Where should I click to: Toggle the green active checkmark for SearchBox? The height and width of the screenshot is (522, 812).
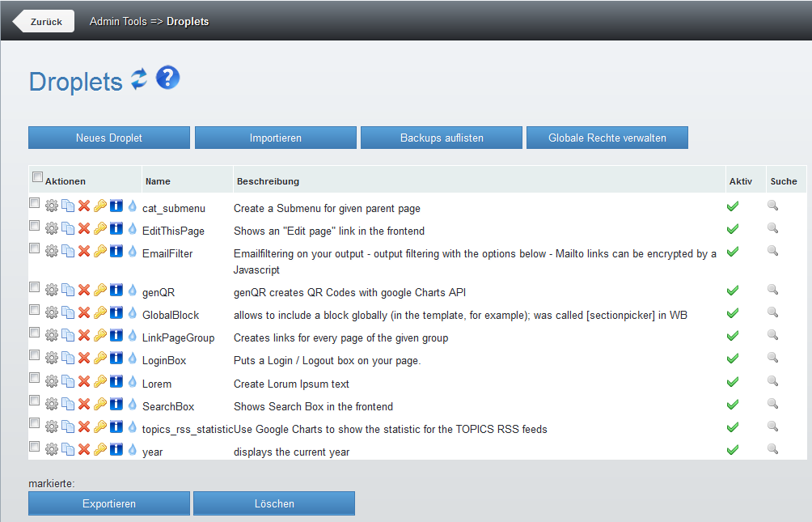(x=733, y=404)
